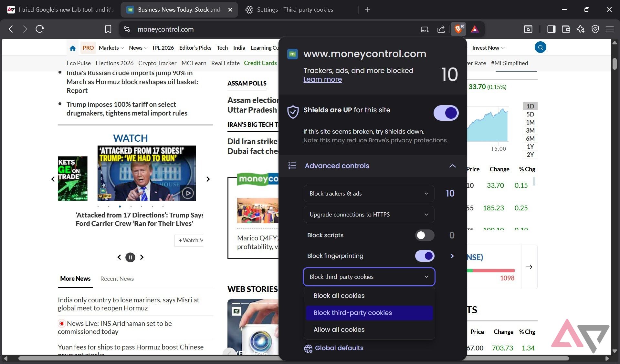Image resolution: width=620 pixels, height=364 pixels.
Task: Enable the Block scripts toggle
Action: 425,235
